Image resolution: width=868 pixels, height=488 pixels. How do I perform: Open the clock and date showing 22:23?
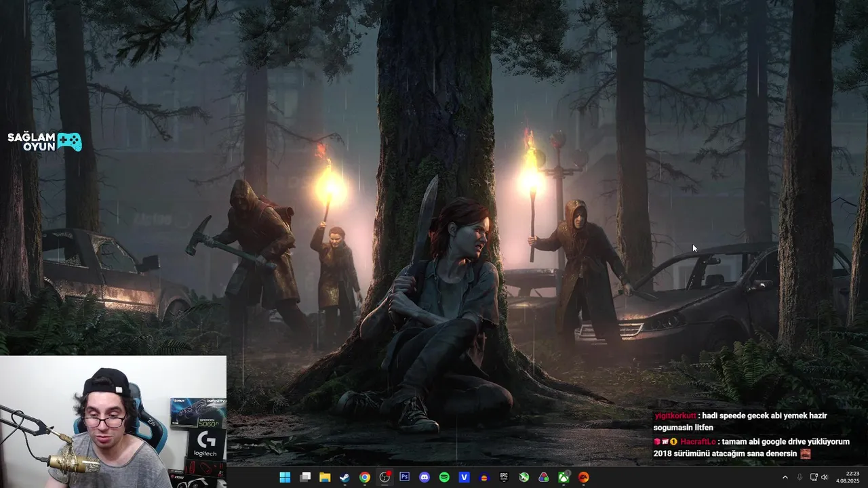pyautogui.click(x=848, y=477)
